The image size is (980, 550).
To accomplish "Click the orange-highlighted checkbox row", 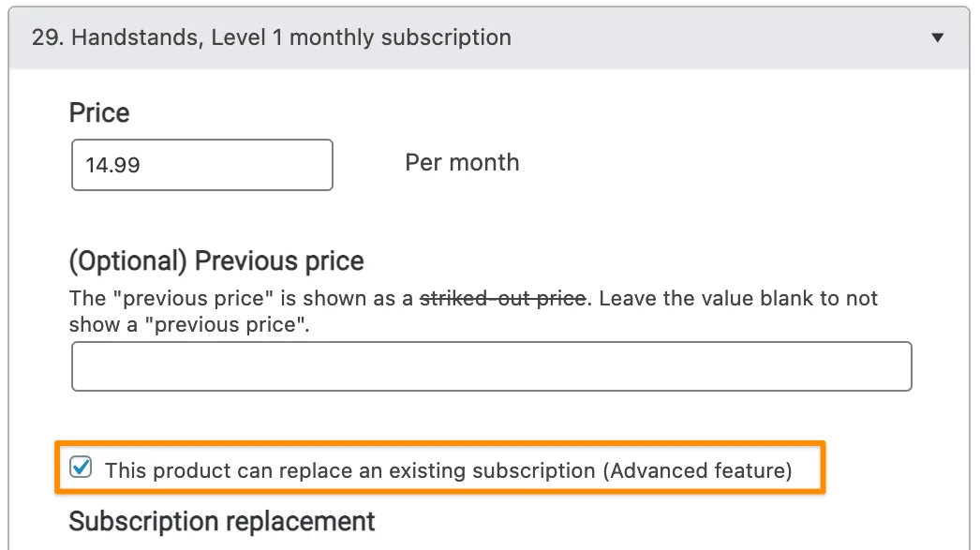I will point(440,468).
